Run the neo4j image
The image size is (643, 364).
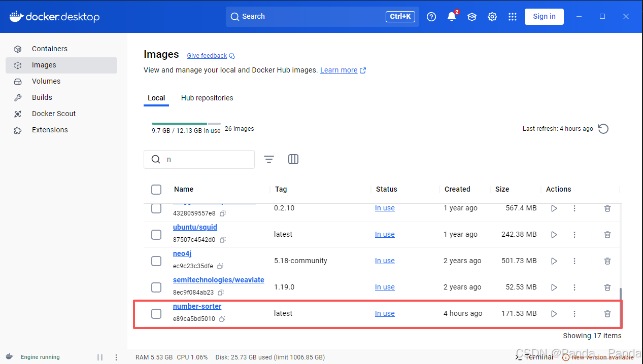point(554,261)
